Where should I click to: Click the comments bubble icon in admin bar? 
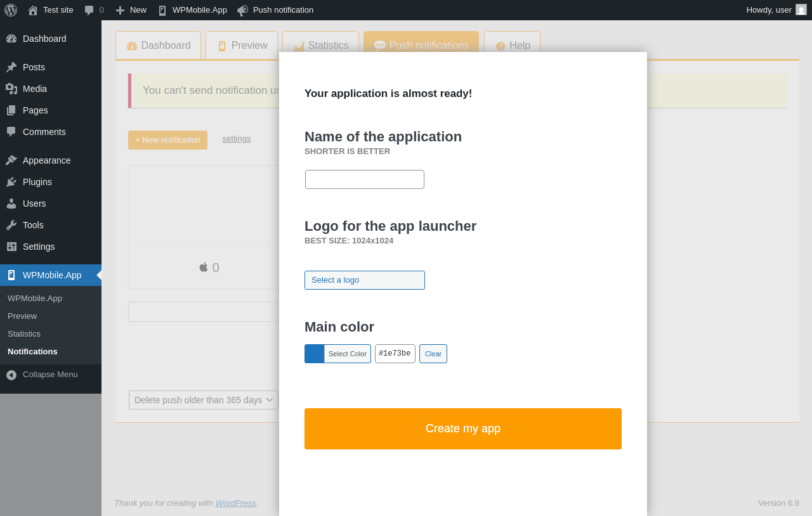89,10
